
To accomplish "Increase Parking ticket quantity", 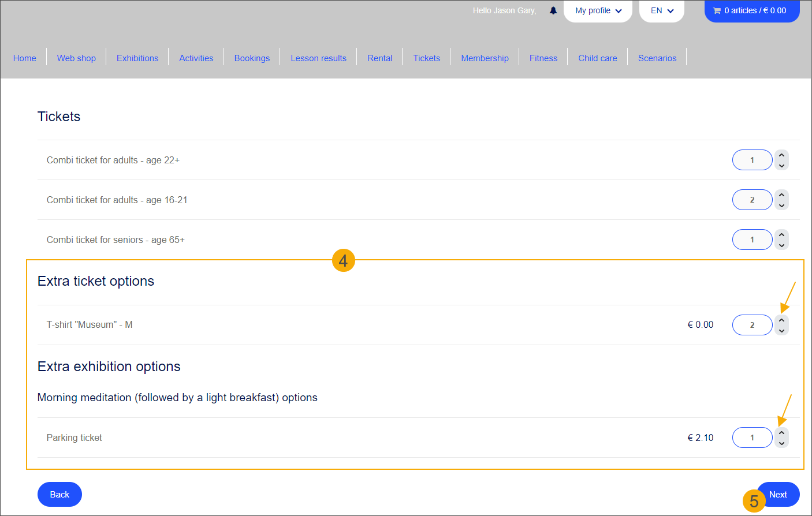I will (781, 433).
